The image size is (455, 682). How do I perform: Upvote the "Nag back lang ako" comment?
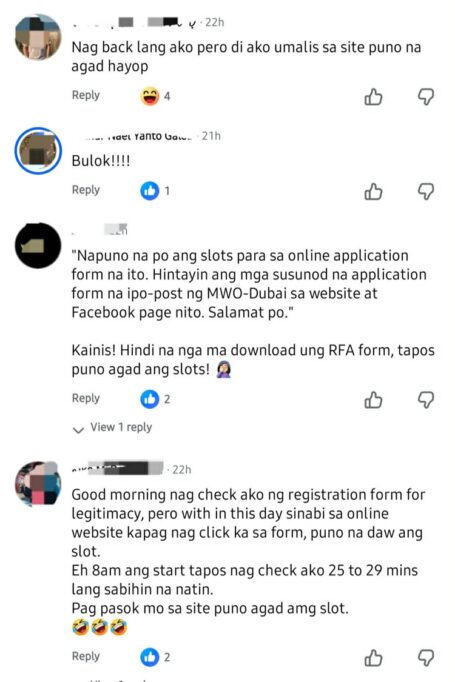[x=373, y=97]
